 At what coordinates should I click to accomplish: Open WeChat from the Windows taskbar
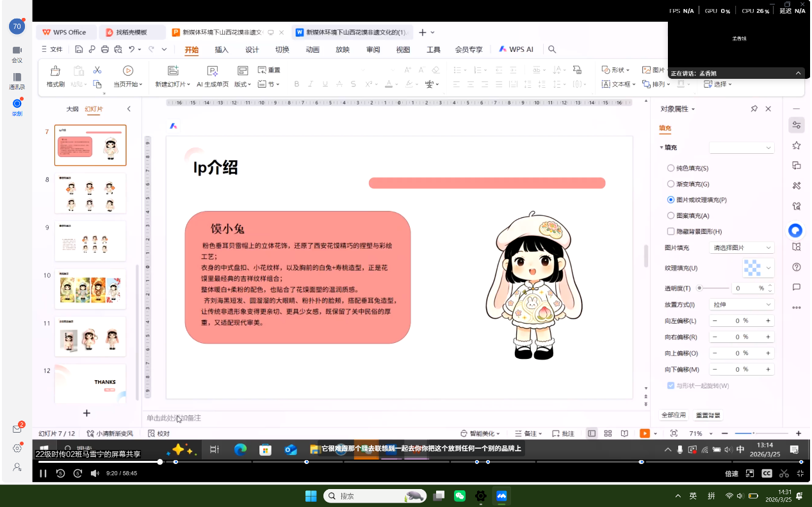pos(459,496)
